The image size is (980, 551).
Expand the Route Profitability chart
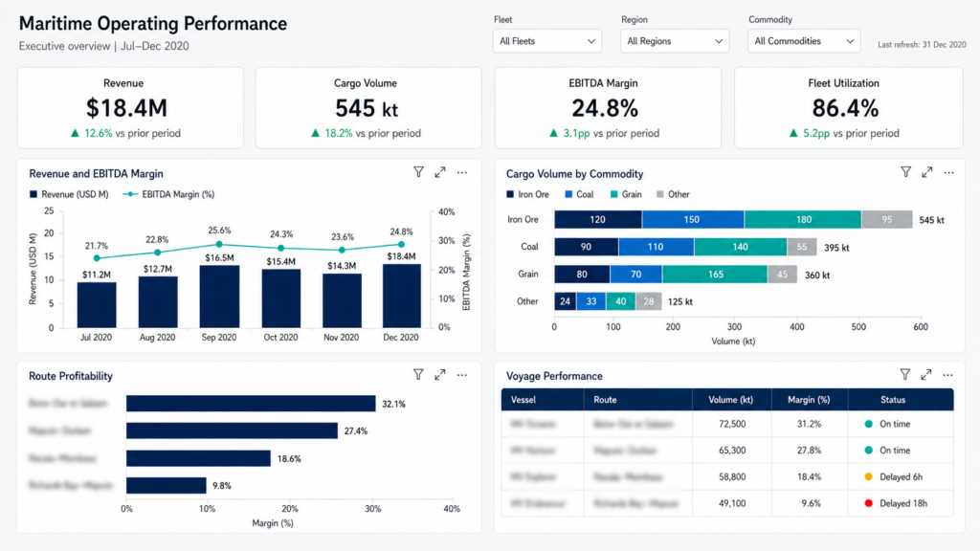(x=440, y=374)
